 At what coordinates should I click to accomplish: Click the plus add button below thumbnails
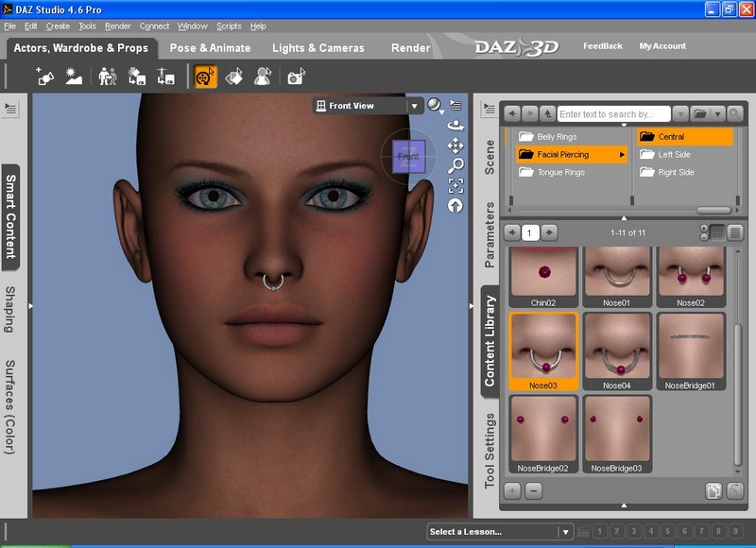[512, 491]
